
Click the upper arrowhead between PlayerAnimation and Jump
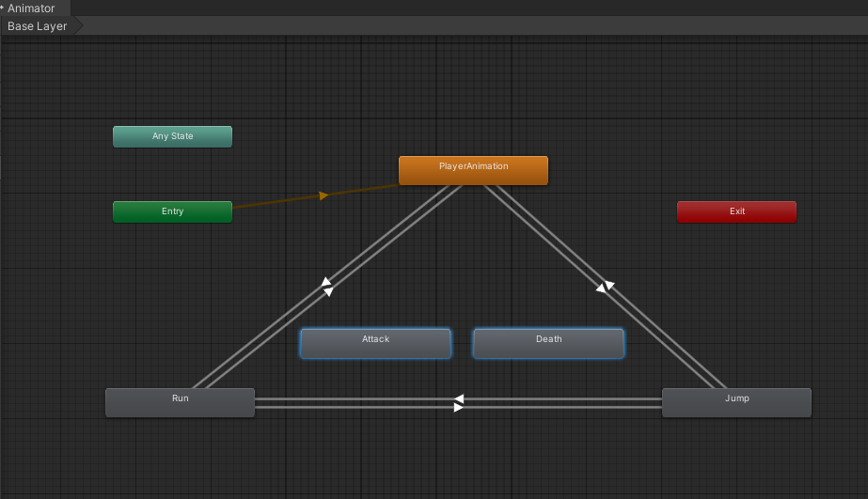coord(609,285)
